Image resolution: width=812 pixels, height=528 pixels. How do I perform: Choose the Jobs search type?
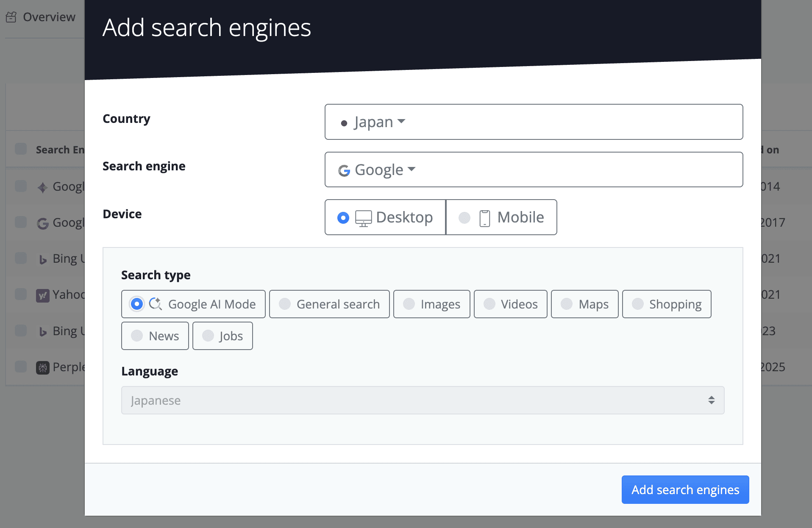click(x=222, y=336)
